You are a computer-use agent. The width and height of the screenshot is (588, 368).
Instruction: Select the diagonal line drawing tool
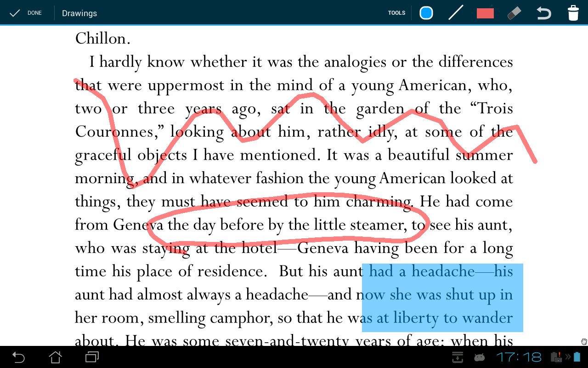455,13
